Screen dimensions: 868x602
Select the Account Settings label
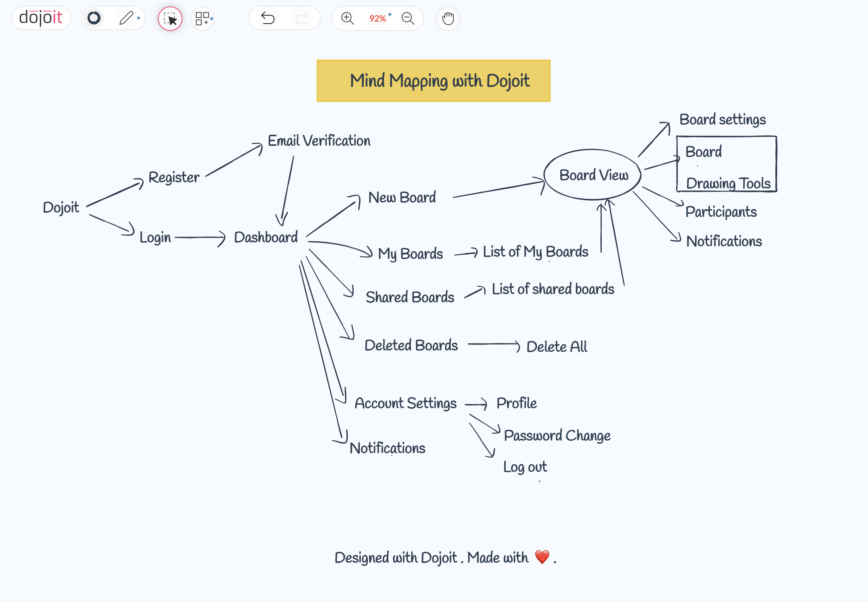406,403
